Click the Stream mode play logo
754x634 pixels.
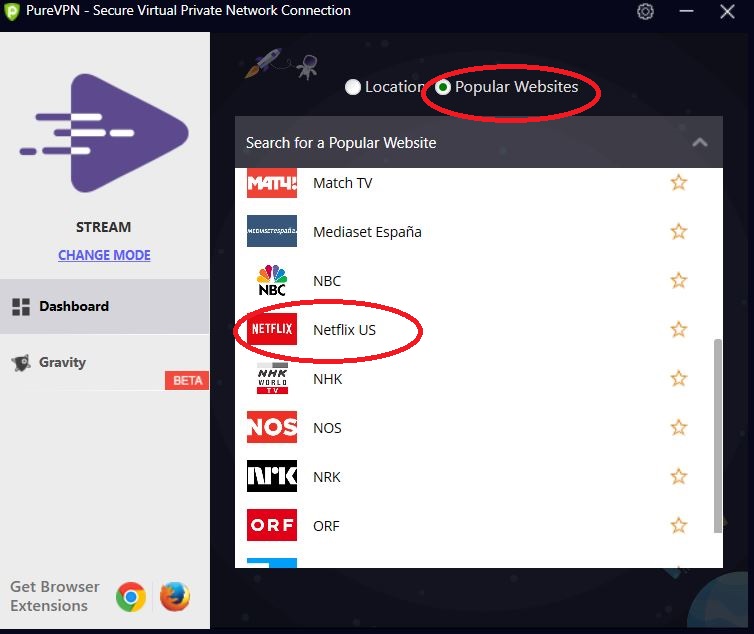click(105, 133)
